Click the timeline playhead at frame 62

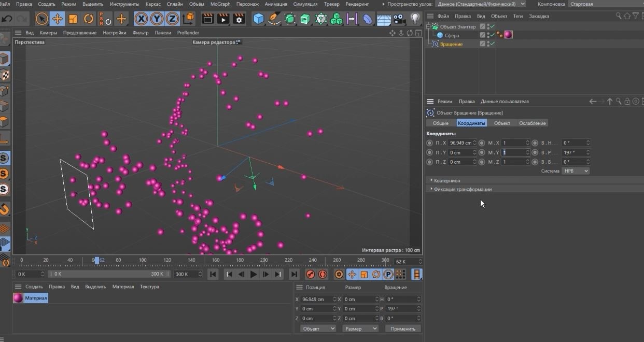pos(96,260)
